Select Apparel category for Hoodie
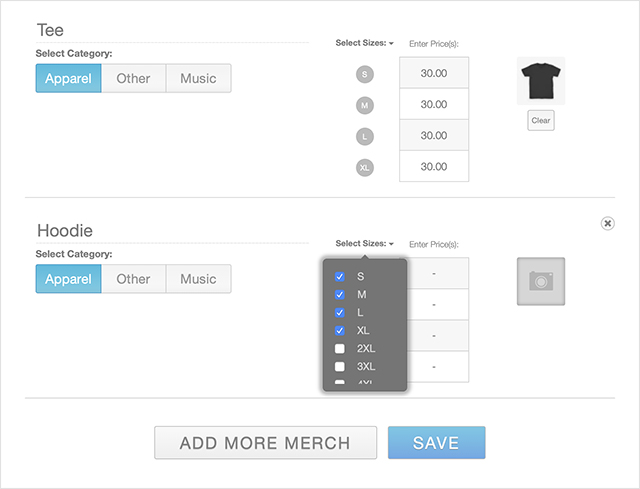640x489 pixels. click(x=68, y=279)
